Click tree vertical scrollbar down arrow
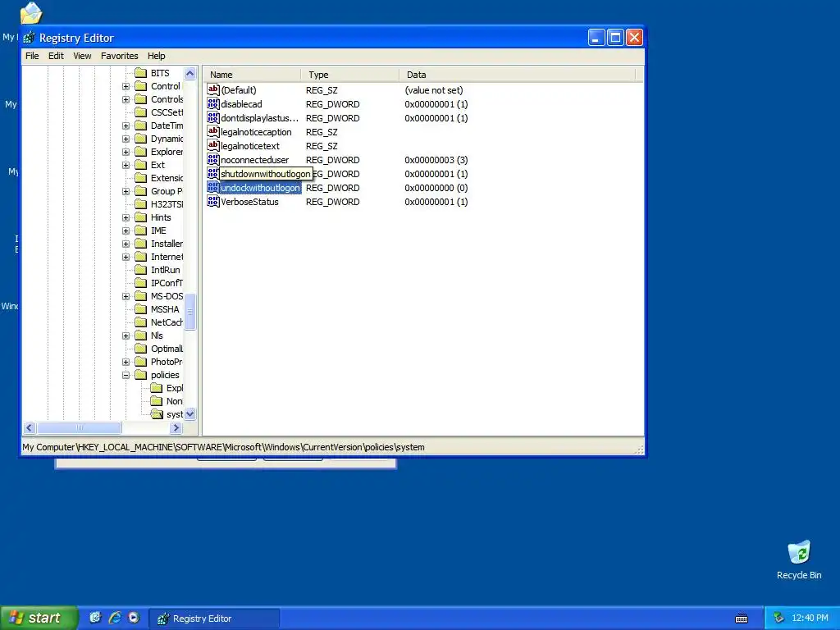Image resolution: width=840 pixels, height=630 pixels. [x=190, y=414]
